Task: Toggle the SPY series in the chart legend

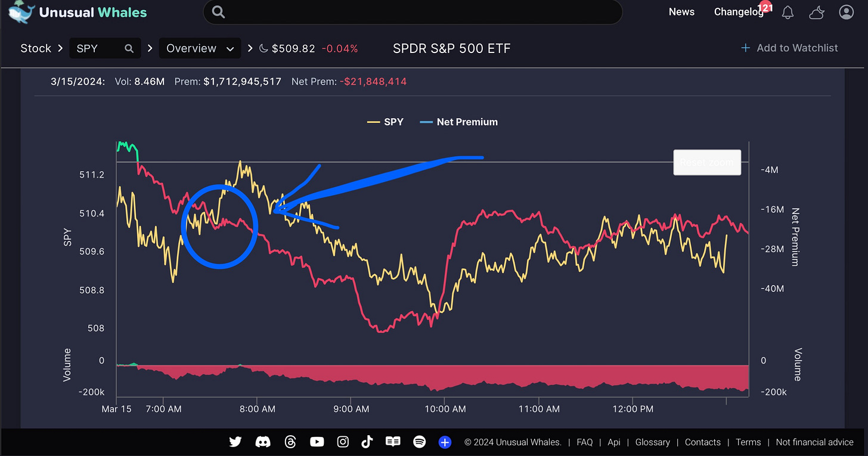Action: (385, 122)
